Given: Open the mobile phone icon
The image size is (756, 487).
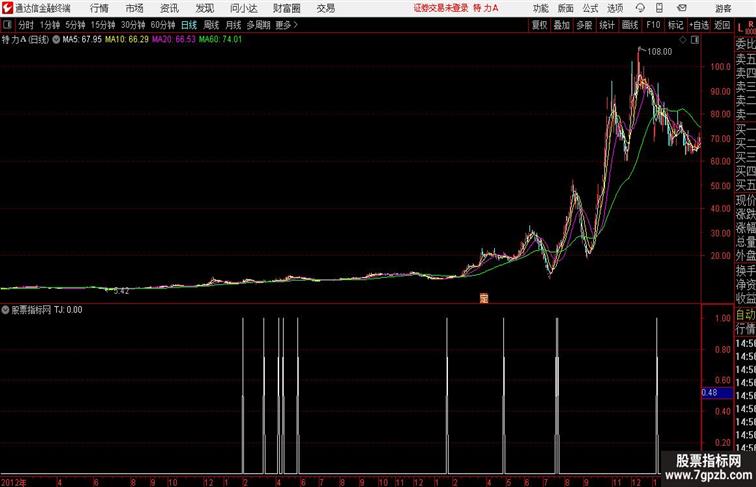Looking at the screenshot, I should [x=659, y=8].
